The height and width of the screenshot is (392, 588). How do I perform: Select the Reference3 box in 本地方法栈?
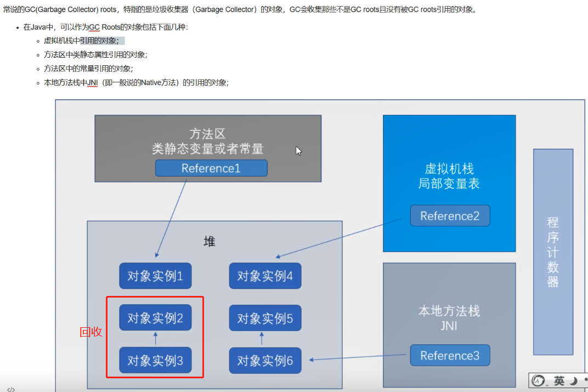click(x=450, y=355)
